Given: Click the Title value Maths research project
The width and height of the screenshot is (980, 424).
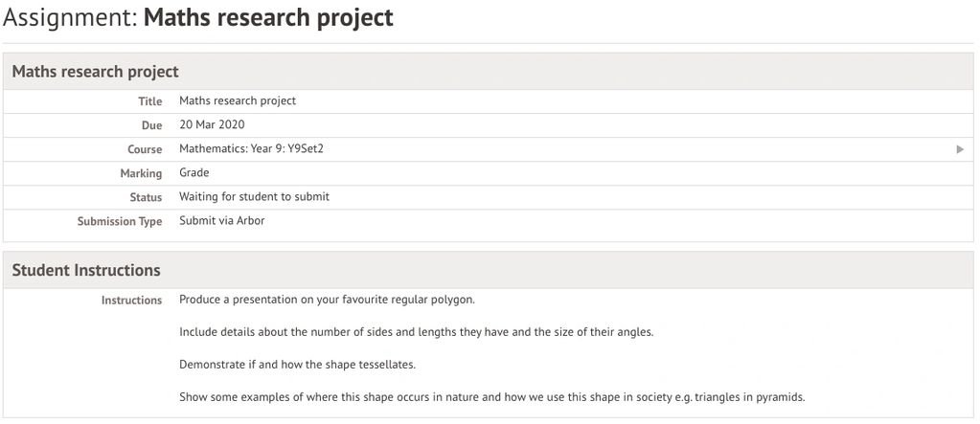Looking at the screenshot, I should pos(238,100).
